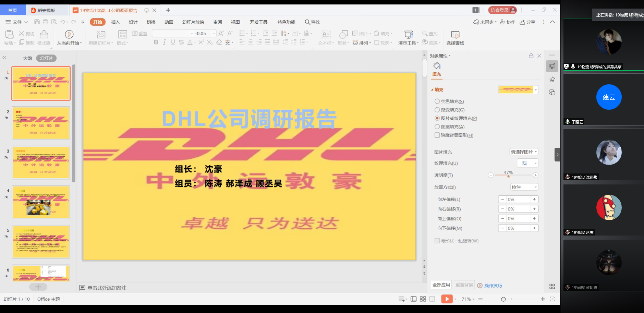
Task: Open the picture fill (请选择图片) dropdown
Action: (524, 152)
